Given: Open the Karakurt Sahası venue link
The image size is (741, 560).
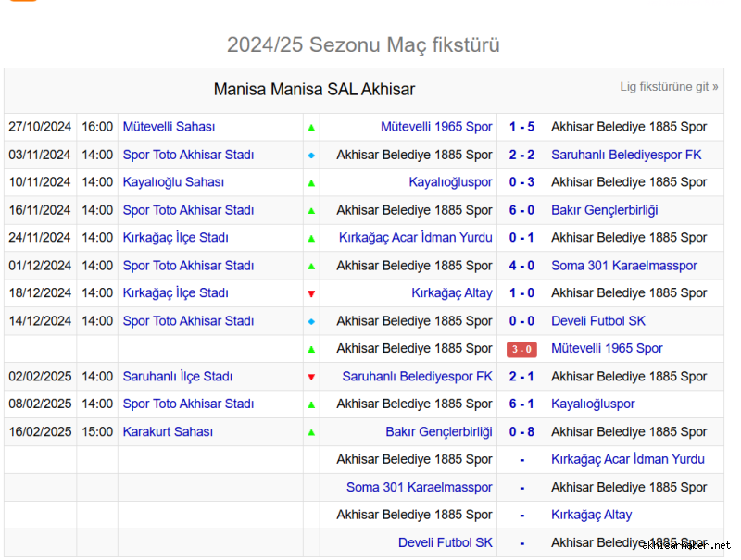Looking at the screenshot, I should (168, 431).
